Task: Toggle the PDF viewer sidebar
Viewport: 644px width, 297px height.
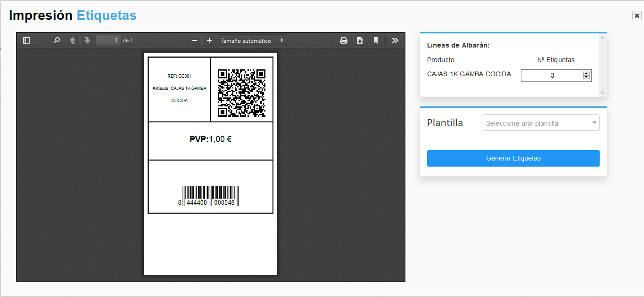Action: [x=26, y=40]
